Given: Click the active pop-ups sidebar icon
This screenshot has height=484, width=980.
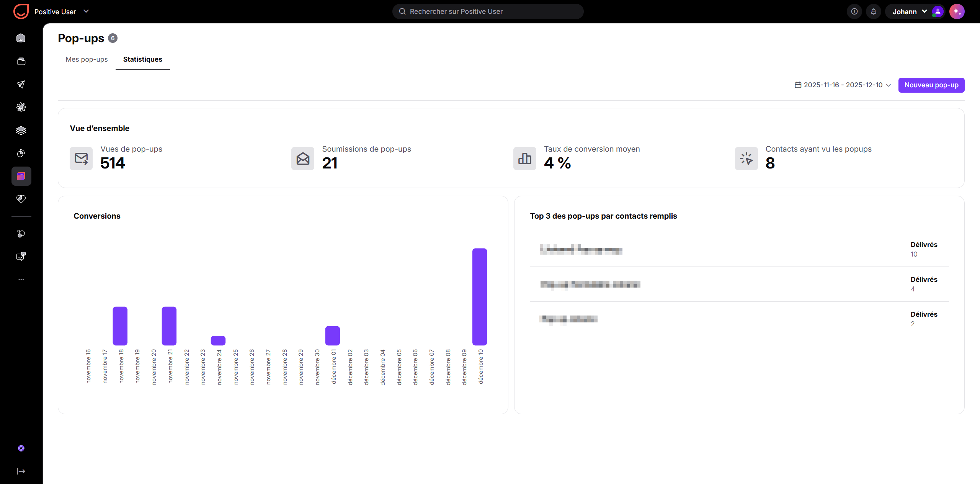Looking at the screenshot, I should [x=21, y=176].
